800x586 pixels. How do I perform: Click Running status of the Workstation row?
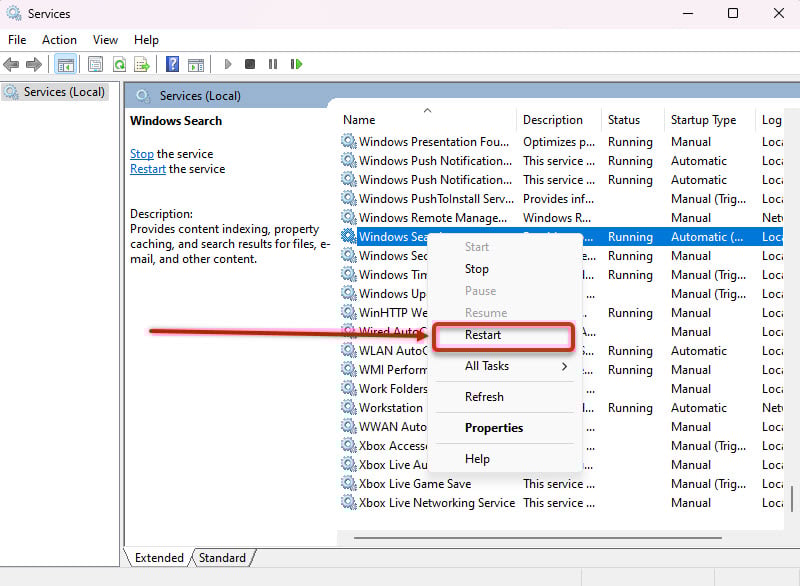pyautogui.click(x=630, y=408)
